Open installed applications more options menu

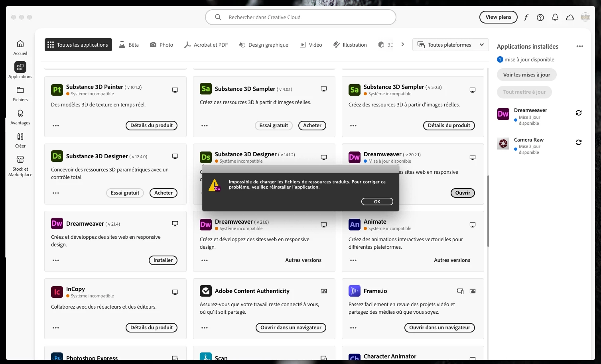point(580,46)
